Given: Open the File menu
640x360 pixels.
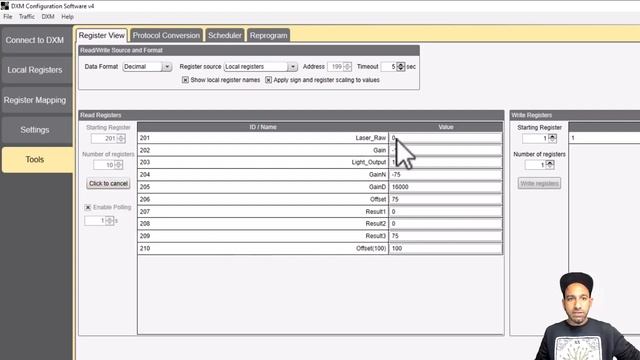Looking at the screenshot, I should 8,17.
